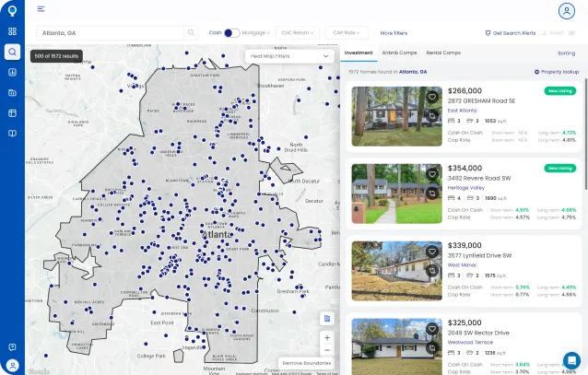Click Remove Boundaries button on map
Screen dimensions: 588x375
click(308, 364)
